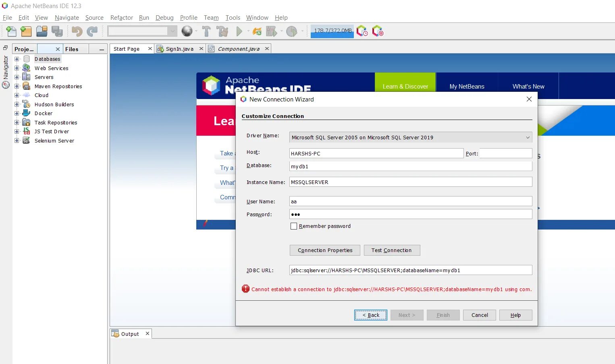
Task: Expand the Cloud tree node
Action: 17,95
